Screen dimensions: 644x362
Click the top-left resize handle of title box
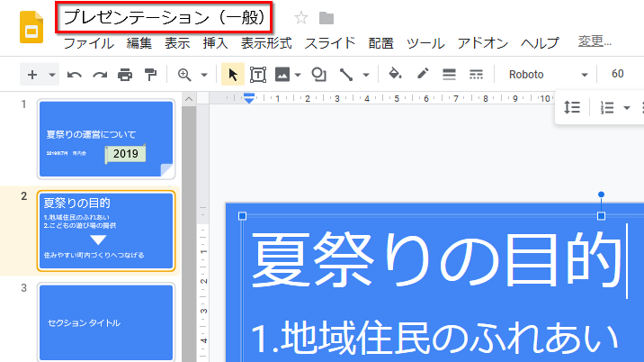click(242, 216)
